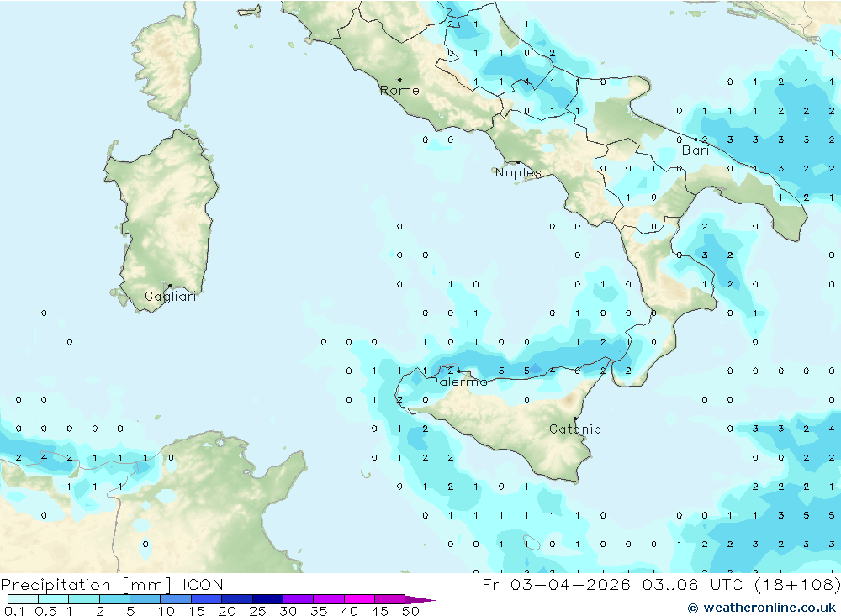Viewport: 841px width, 616px height.
Task: Click the "25" legend scale label
Action: pyautogui.click(x=258, y=611)
